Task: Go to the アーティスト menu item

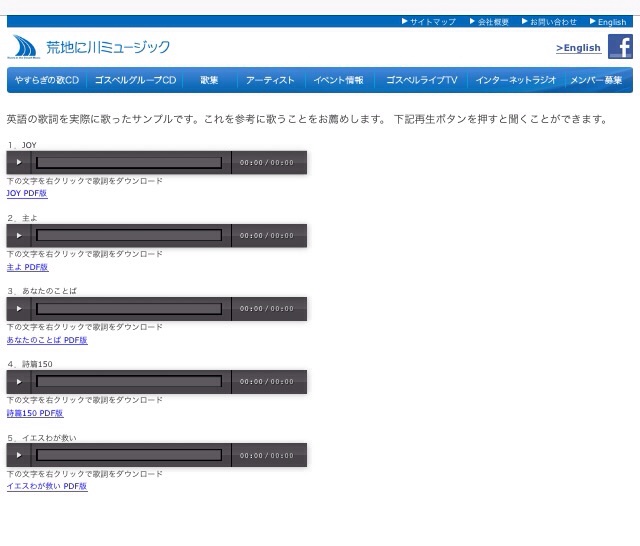Action: pos(270,80)
